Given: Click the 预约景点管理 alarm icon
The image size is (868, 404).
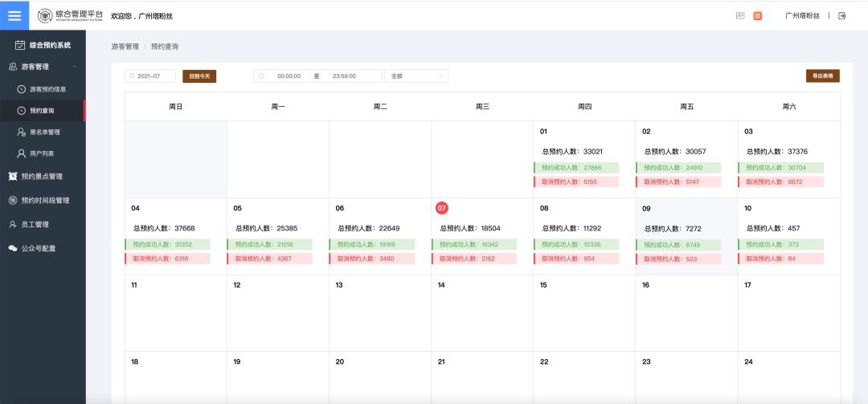Looking at the screenshot, I should [x=13, y=177].
